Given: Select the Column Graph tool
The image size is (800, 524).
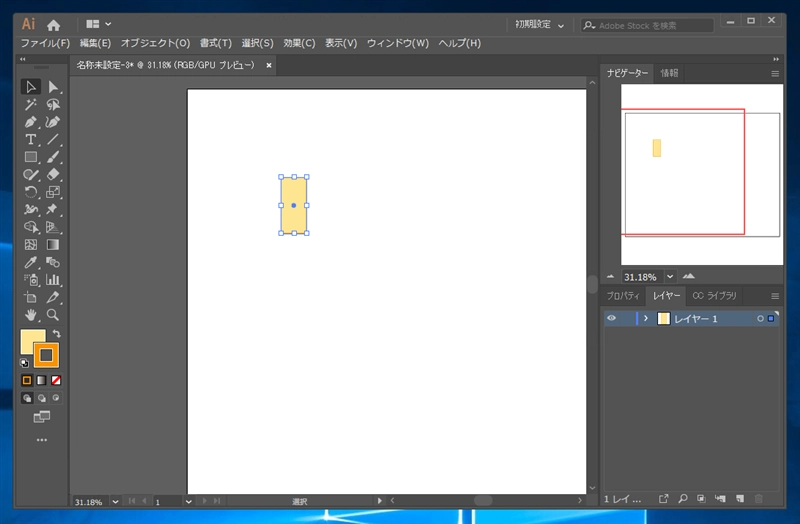Looking at the screenshot, I should pyautogui.click(x=53, y=280).
